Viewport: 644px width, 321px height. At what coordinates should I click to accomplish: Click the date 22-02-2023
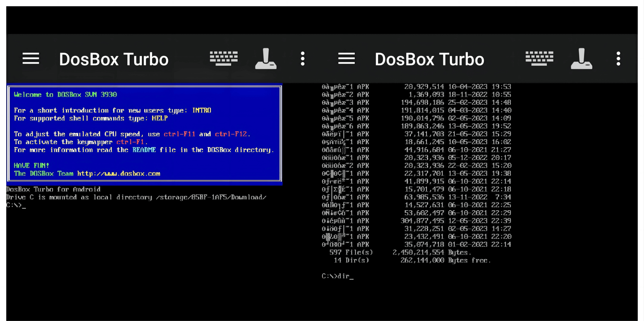point(467,166)
